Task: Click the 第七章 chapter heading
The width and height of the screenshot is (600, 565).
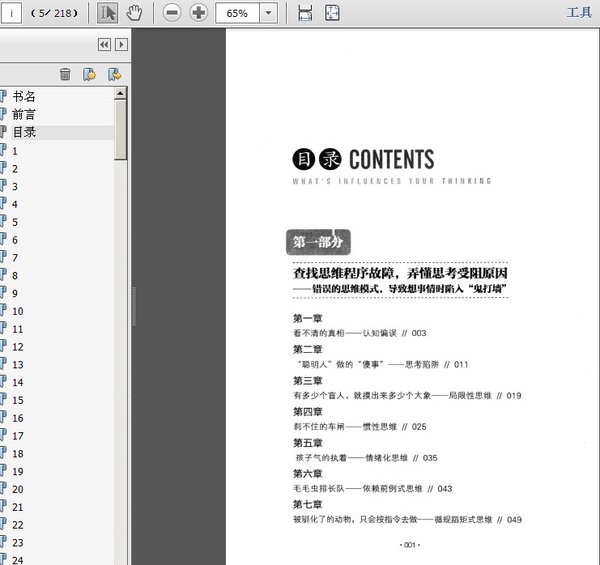Action: click(x=308, y=505)
